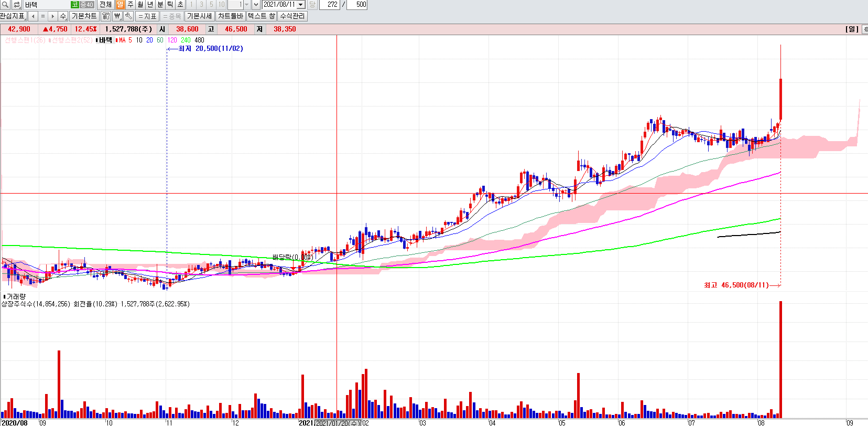The width and height of the screenshot is (868, 426).
Task: Click the stop square playback button
Action: [x=43, y=16]
